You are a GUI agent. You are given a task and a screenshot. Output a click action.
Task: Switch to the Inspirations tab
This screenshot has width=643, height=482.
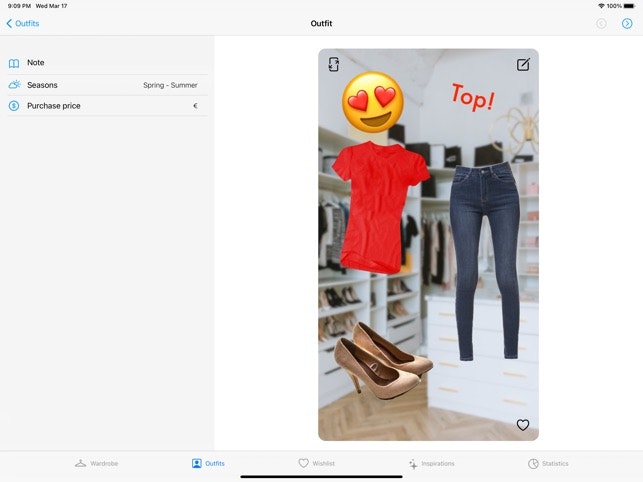tap(431, 464)
